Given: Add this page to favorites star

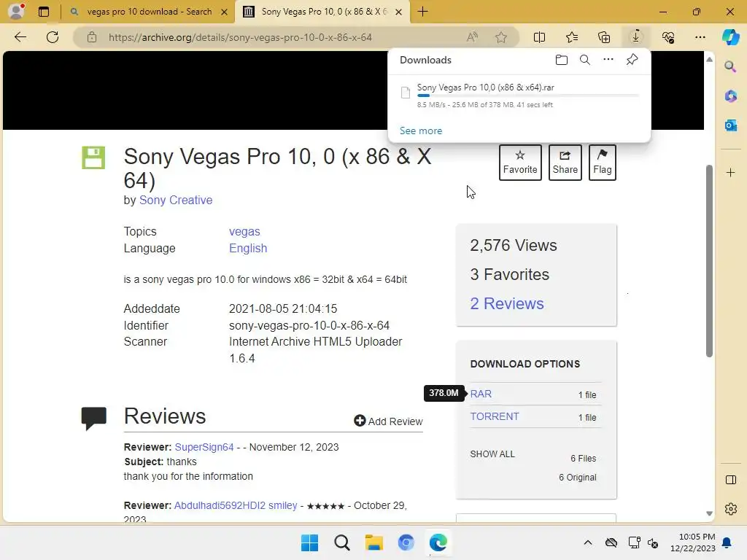Looking at the screenshot, I should [x=500, y=37].
